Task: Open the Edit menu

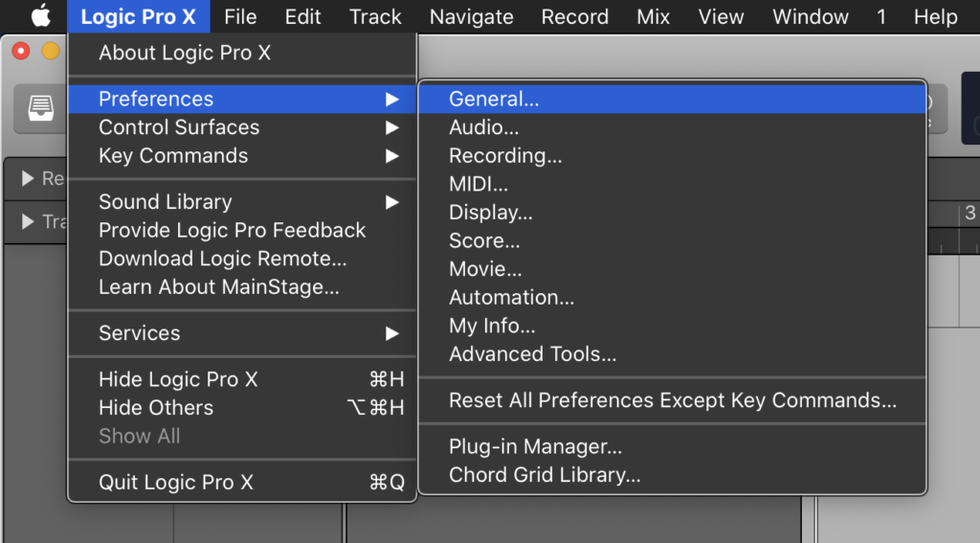Action: point(303,16)
